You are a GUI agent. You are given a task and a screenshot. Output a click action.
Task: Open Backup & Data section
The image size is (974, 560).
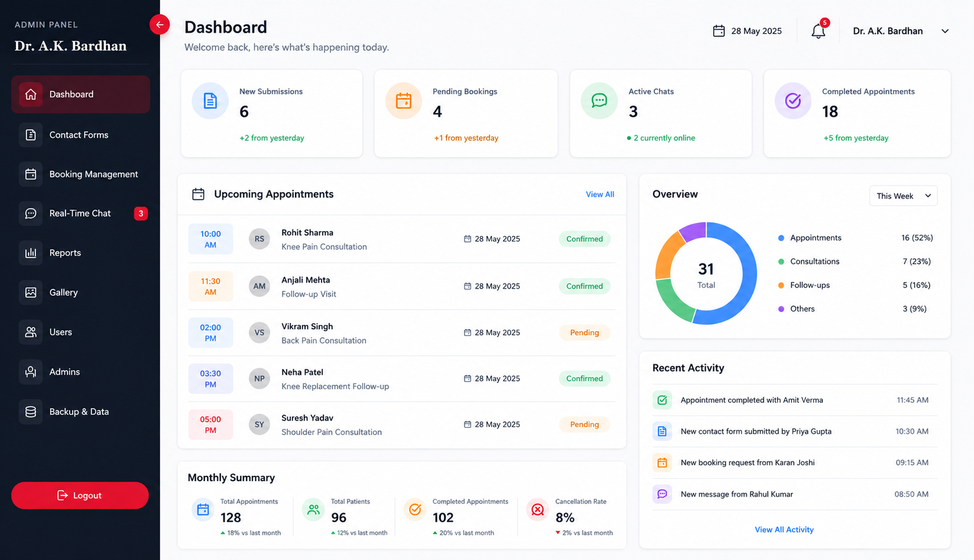(81, 412)
